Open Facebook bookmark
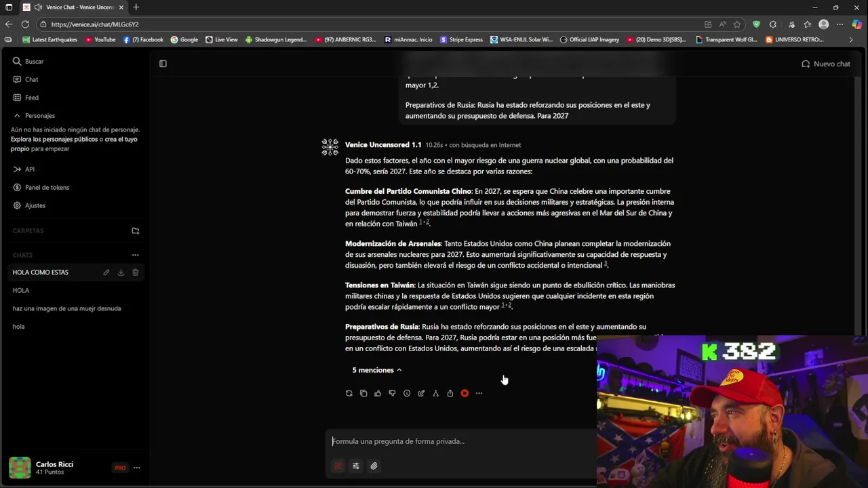This screenshot has height=488, width=868. [x=143, y=40]
